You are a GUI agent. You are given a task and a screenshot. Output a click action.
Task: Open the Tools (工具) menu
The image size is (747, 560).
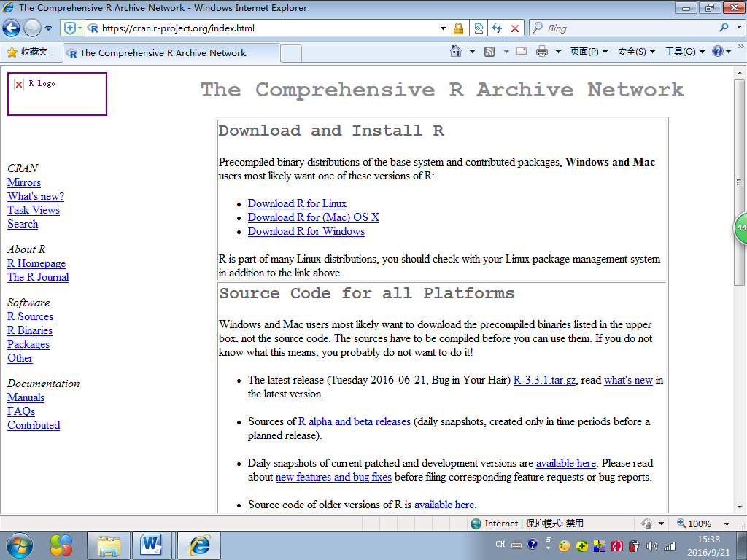684,52
